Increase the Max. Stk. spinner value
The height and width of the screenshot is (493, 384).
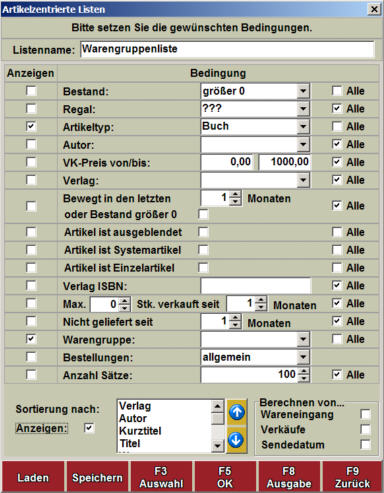[125, 300]
